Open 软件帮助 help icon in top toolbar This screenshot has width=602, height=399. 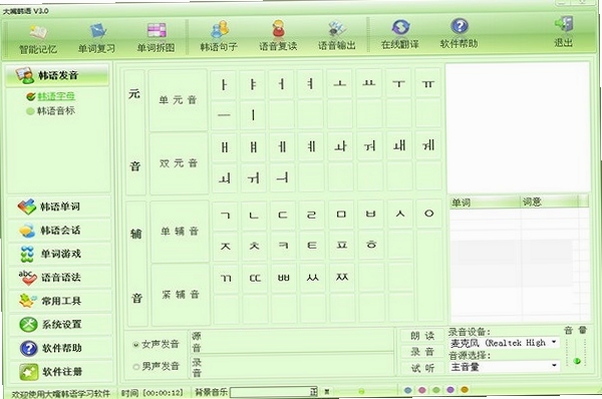pos(459,34)
